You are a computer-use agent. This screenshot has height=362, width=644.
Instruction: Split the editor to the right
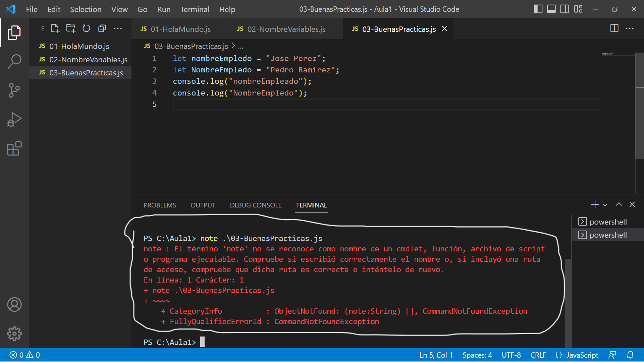point(614,28)
